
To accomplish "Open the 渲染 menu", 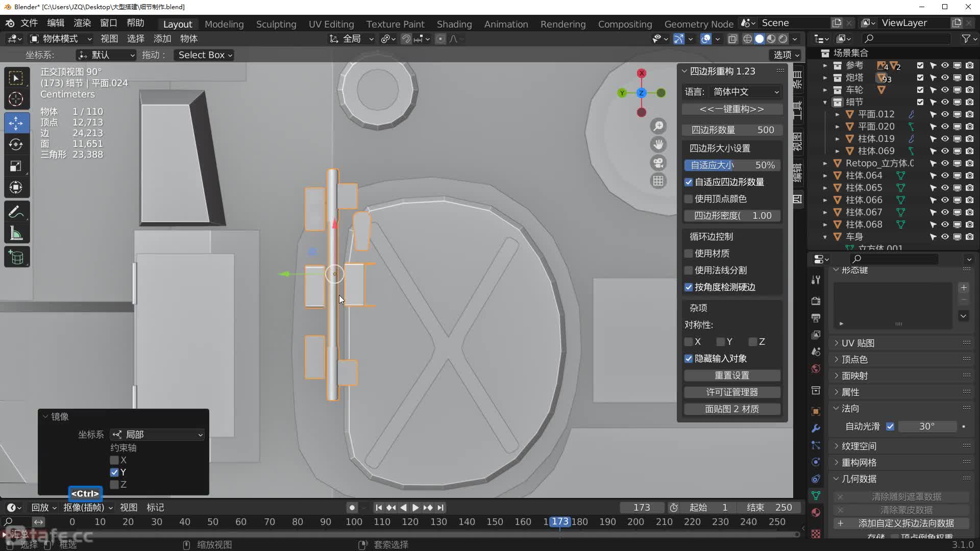I will pos(82,23).
